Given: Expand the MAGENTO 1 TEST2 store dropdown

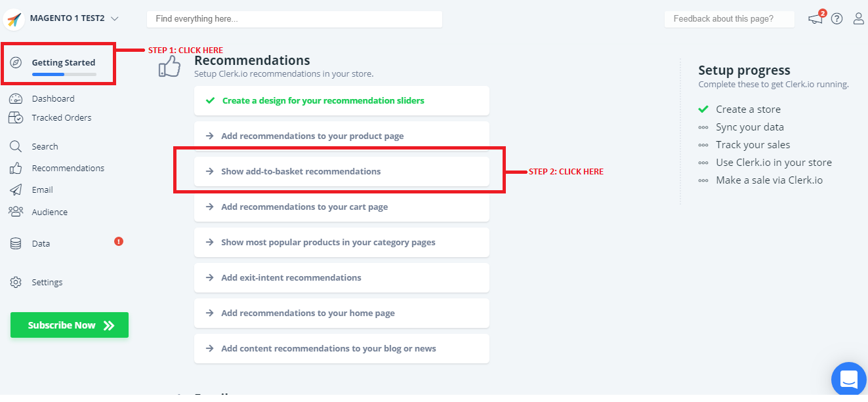Looking at the screenshot, I should pos(115,19).
